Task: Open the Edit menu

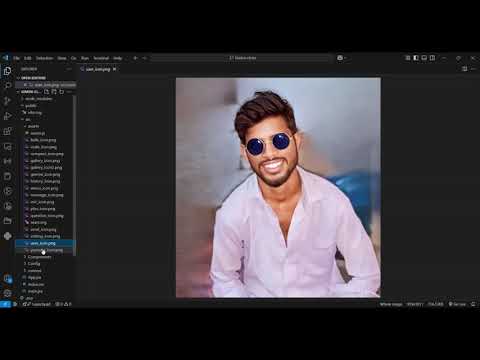Action: [28, 58]
